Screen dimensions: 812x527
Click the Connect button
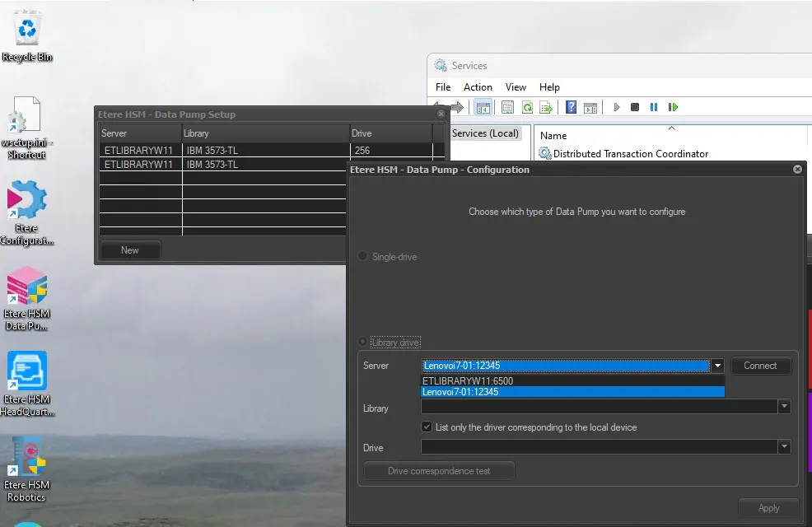pyautogui.click(x=760, y=366)
